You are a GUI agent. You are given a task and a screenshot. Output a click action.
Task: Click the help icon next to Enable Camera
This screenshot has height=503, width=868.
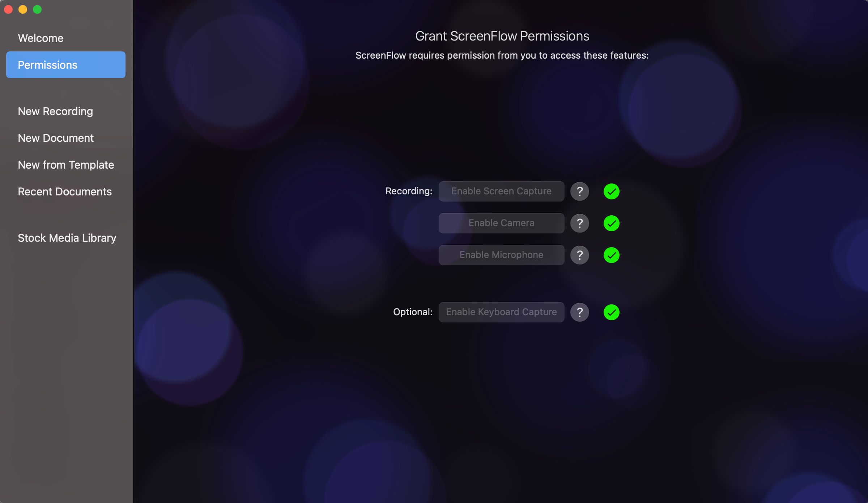pos(579,223)
